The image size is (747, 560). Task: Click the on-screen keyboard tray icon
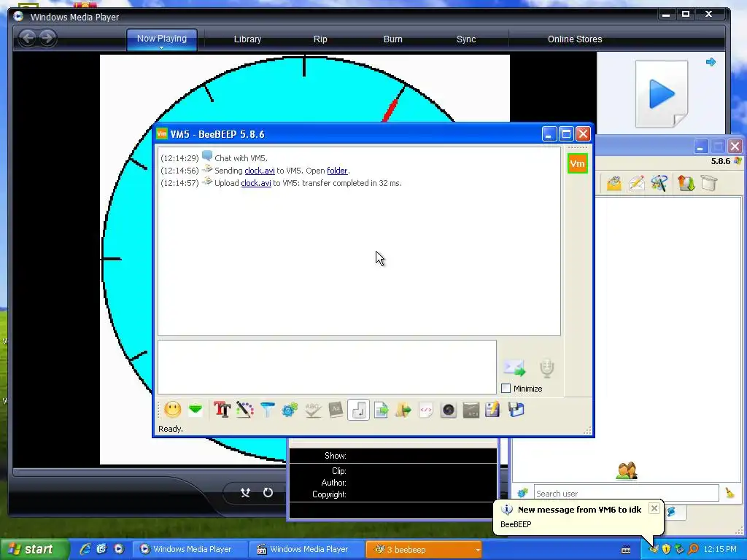click(x=626, y=550)
